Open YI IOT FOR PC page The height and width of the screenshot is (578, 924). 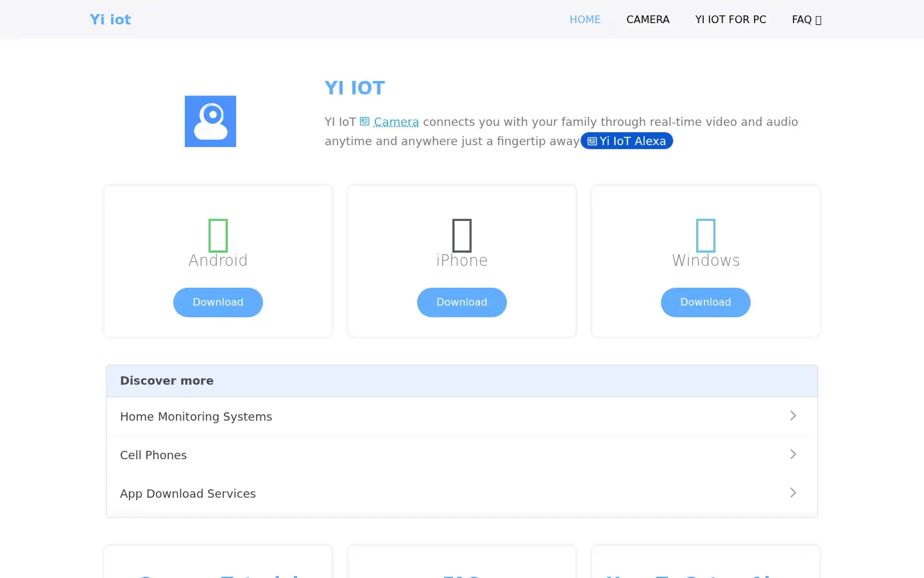tap(731, 19)
